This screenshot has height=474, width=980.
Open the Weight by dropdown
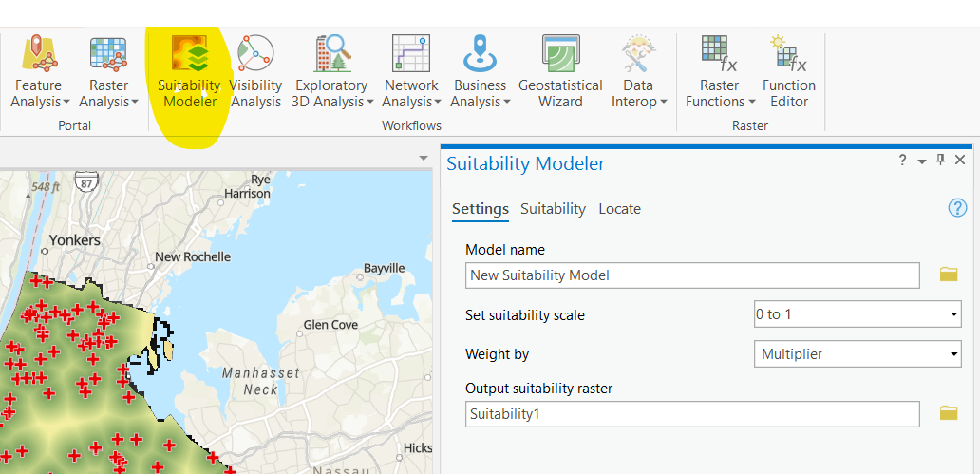953,354
